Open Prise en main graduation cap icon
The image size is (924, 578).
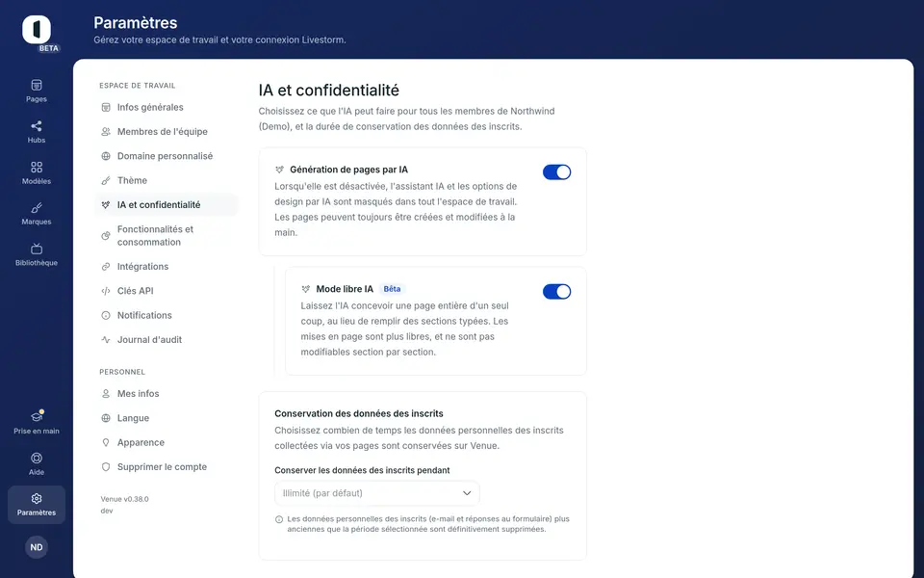click(x=37, y=416)
